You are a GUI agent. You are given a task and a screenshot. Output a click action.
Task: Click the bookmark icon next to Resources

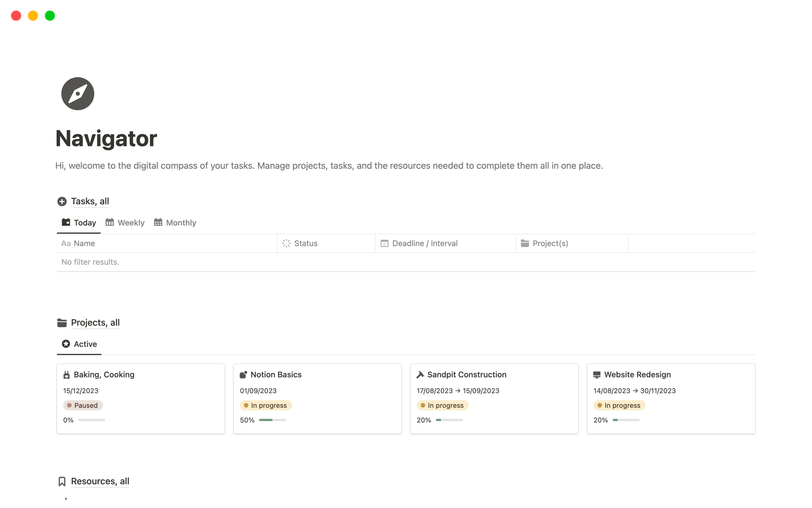62,480
